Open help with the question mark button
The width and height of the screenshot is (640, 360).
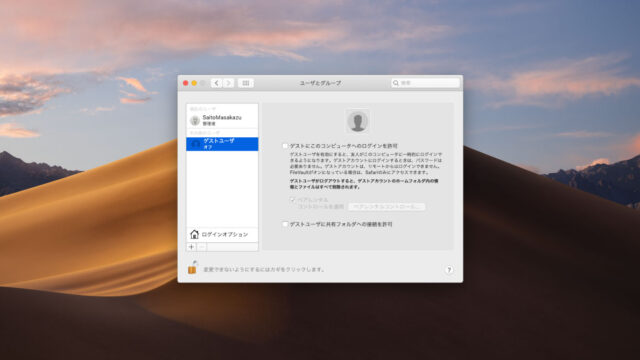pos(449,270)
